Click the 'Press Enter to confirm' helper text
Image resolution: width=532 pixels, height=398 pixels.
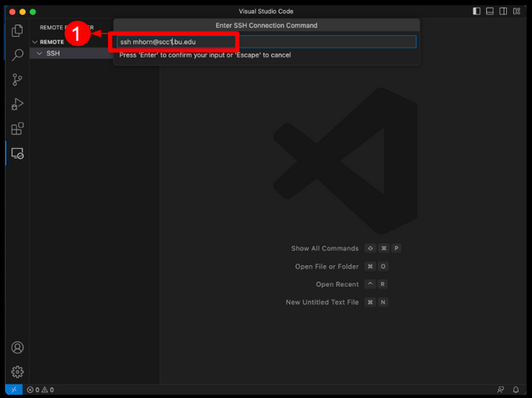pyautogui.click(x=205, y=55)
